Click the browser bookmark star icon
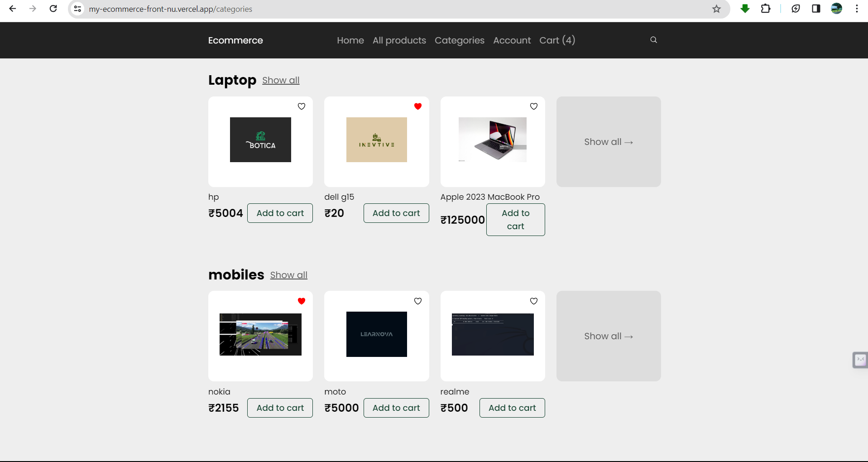This screenshot has width=868, height=462. [x=717, y=9]
